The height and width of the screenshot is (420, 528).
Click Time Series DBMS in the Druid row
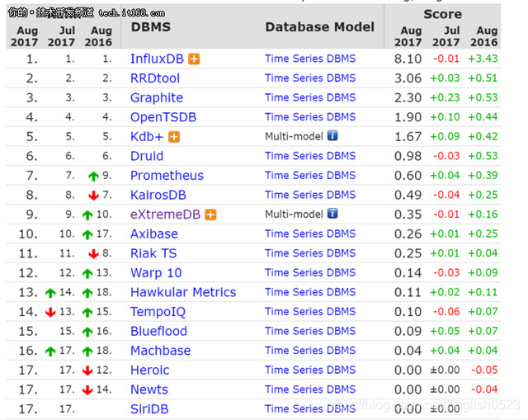pos(310,156)
